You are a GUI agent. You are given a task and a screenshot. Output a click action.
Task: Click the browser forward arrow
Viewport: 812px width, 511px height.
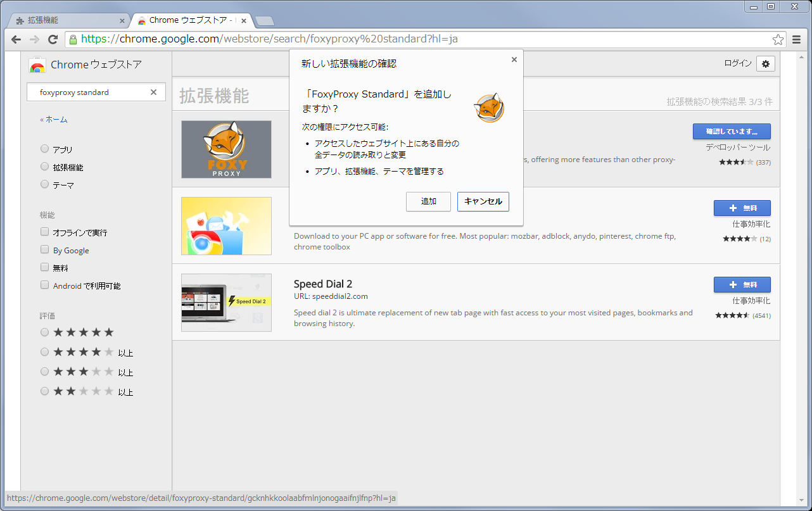click(x=34, y=39)
